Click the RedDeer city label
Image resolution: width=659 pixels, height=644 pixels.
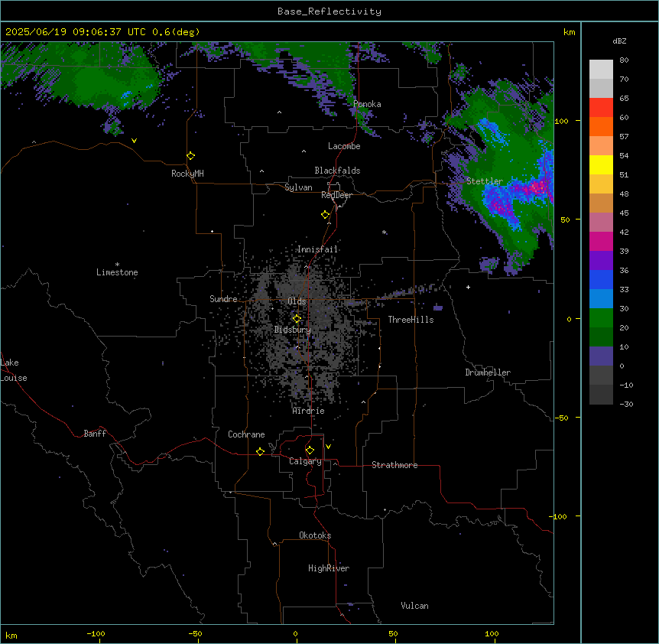point(337,195)
